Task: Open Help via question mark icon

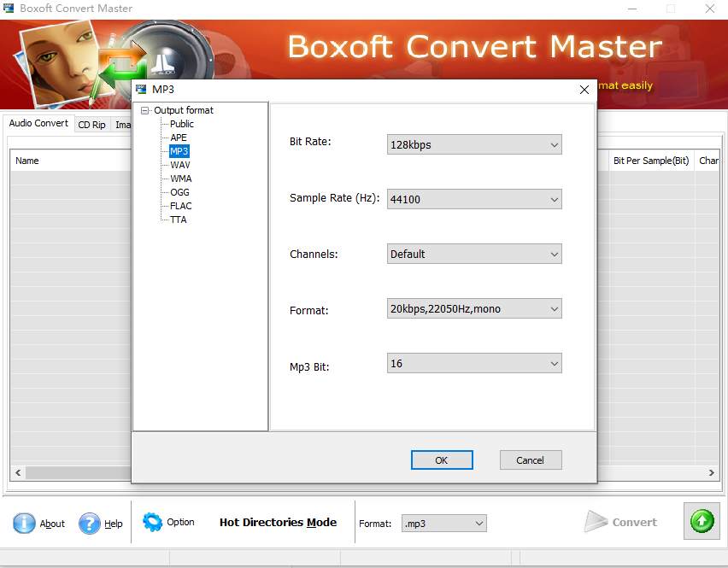Action: tap(90, 523)
